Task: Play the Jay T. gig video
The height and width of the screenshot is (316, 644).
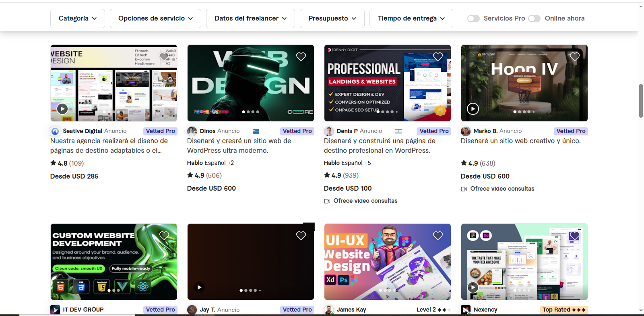Action: coord(199,287)
